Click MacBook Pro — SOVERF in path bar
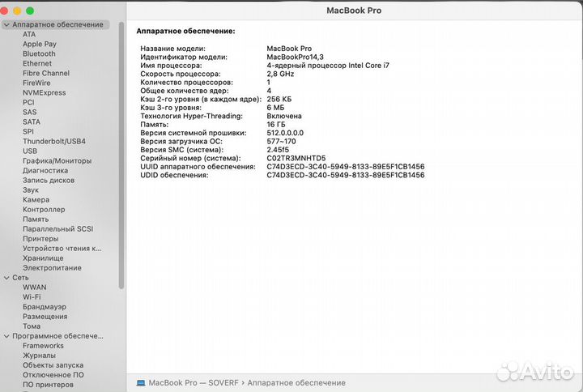Image resolution: width=583 pixels, height=392 pixels. pyautogui.click(x=194, y=383)
